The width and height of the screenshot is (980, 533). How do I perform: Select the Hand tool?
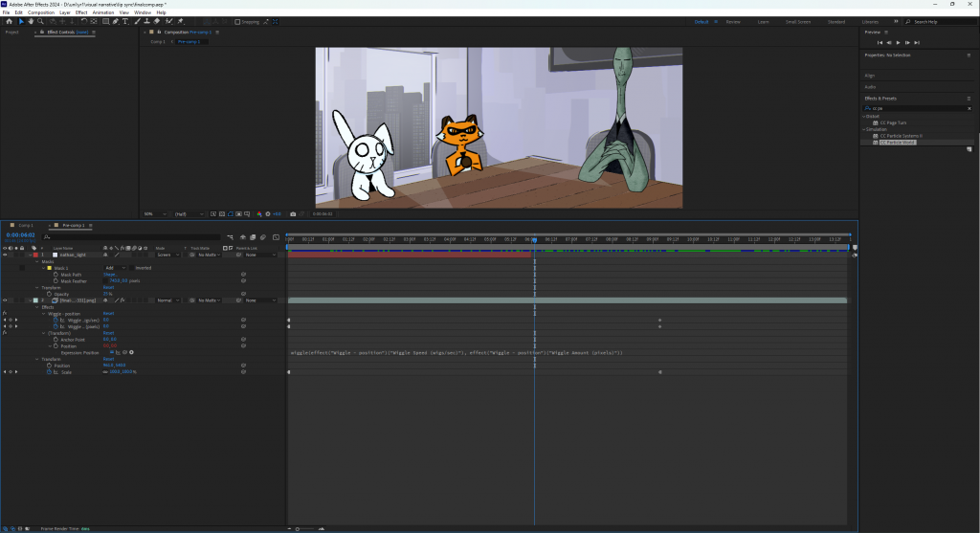click(x=31, y=21)
